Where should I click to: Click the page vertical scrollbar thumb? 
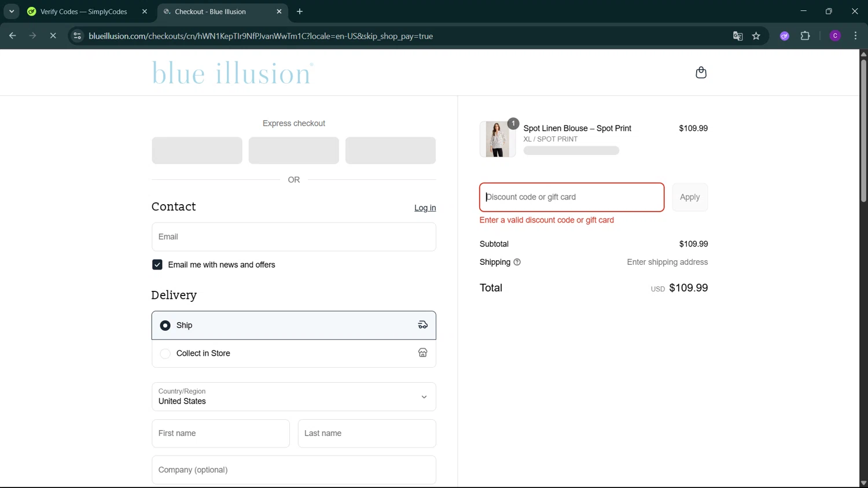(x=863, y=130)
